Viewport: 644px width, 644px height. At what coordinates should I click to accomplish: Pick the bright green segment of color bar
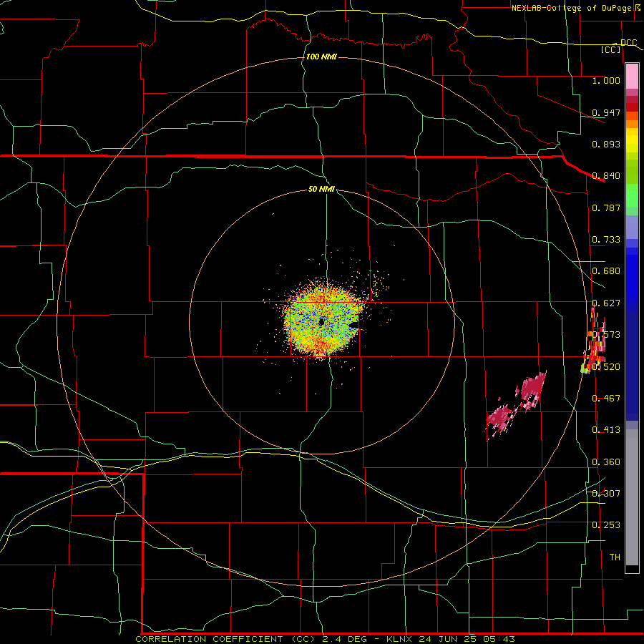[632, 195]
